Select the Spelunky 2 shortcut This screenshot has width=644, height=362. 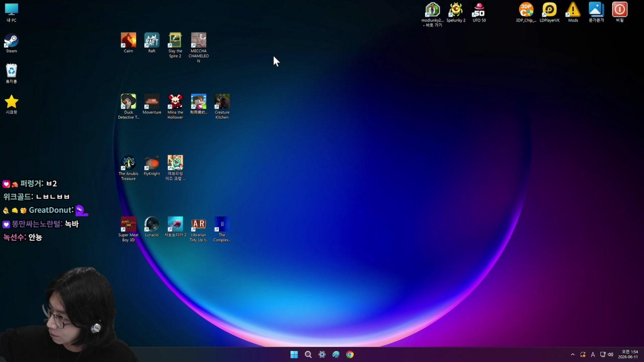[x=456, y=12]
